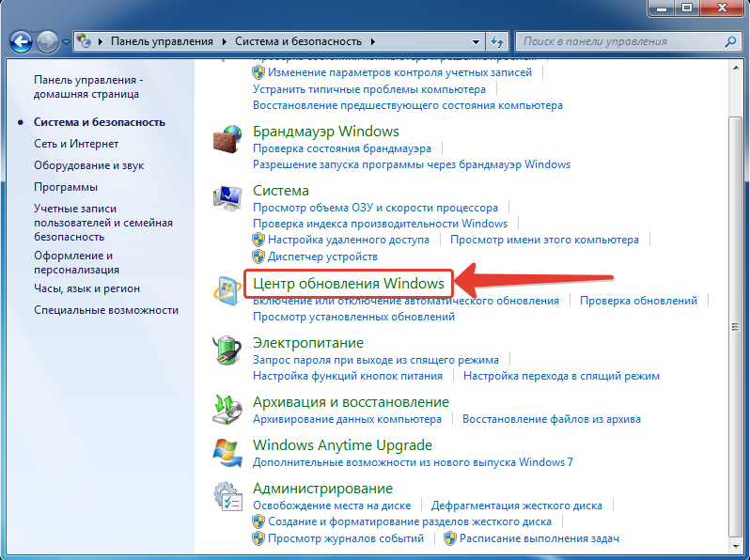The image size is (750, 560).
Task: Click shield icon beside Изменение параметров контроля учетных записей
Action: [x=258, y=72]
